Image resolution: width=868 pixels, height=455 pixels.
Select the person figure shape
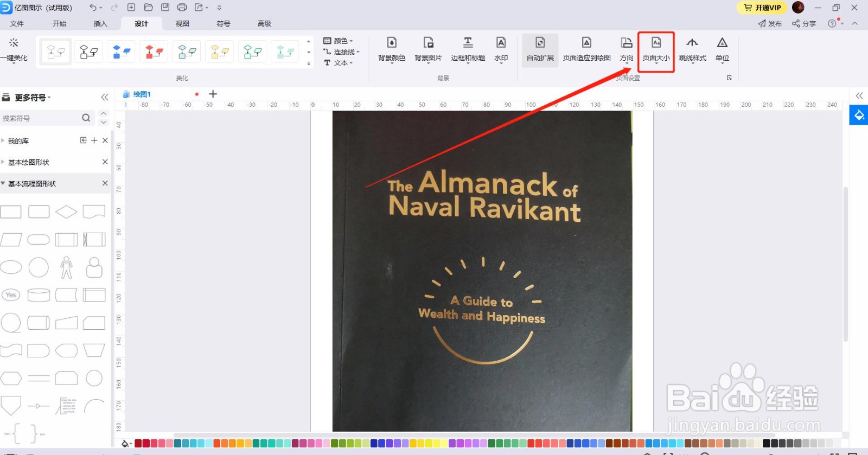[66, 267]
